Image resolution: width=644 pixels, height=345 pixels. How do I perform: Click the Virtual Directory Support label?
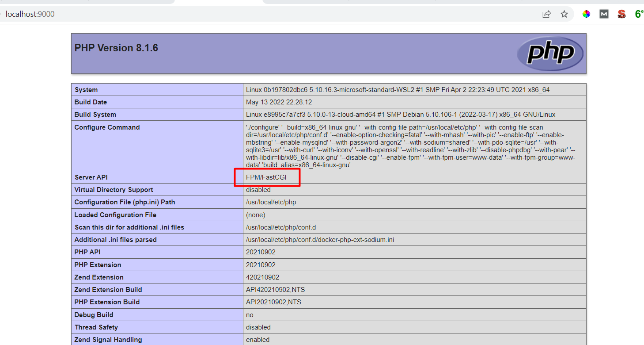pos(114,190)
